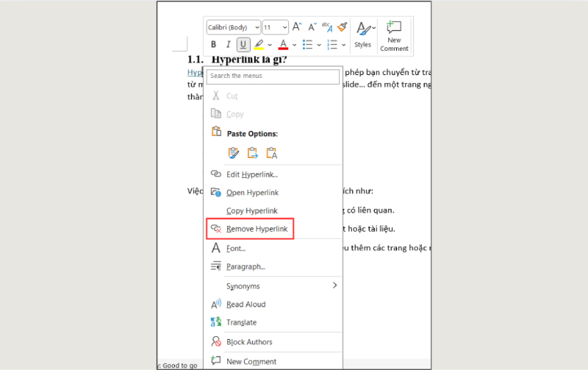
Task: Toggle Italic formatting in mini toolbar
Action: click(x=228, y=45)
